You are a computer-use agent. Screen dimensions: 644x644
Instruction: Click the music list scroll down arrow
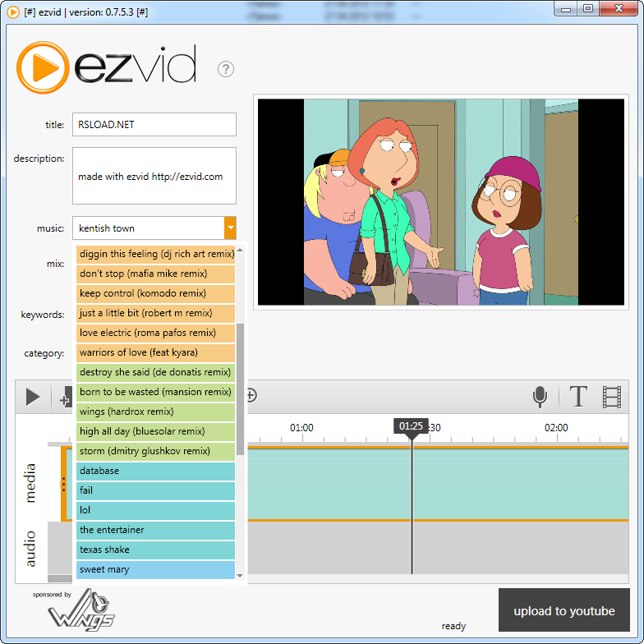tap(240, 575)
